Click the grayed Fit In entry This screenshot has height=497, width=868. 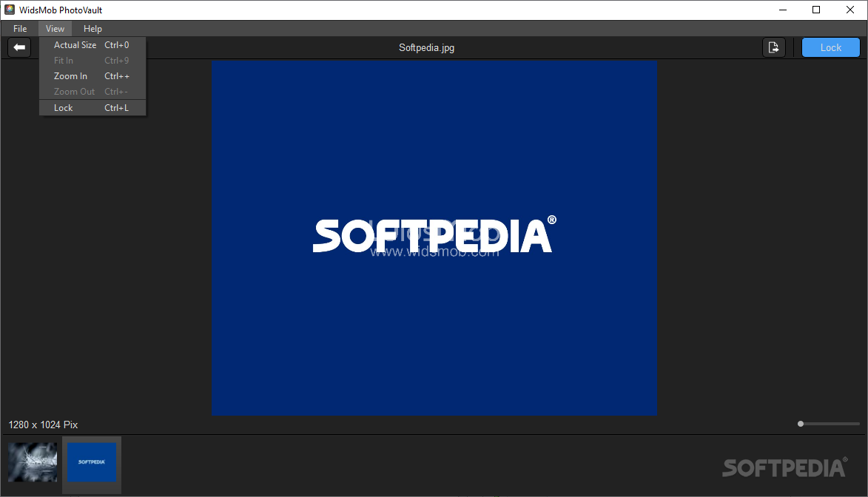coord(92,61)
